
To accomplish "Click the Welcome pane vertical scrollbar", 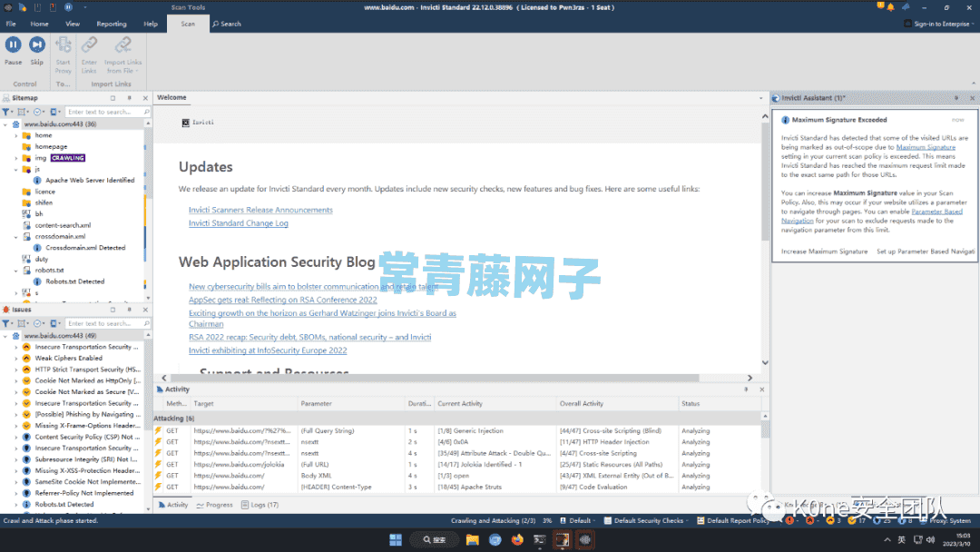I will tap(764, 182).
